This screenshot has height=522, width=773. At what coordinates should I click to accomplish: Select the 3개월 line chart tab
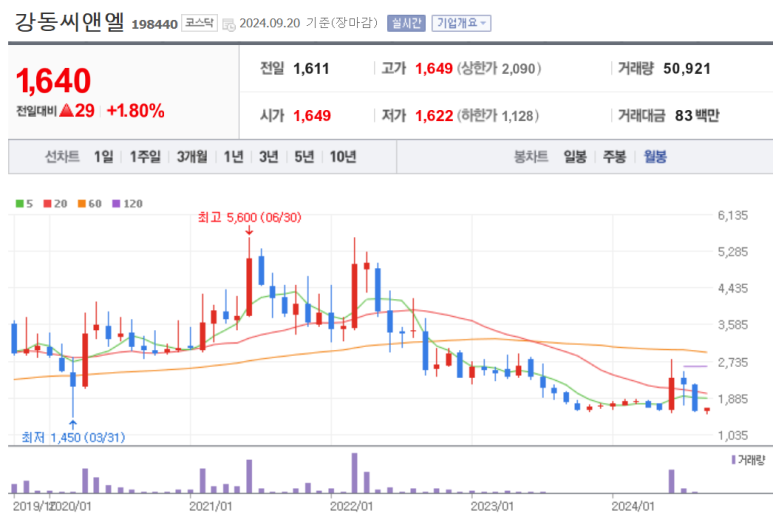(x=192, y=157)
